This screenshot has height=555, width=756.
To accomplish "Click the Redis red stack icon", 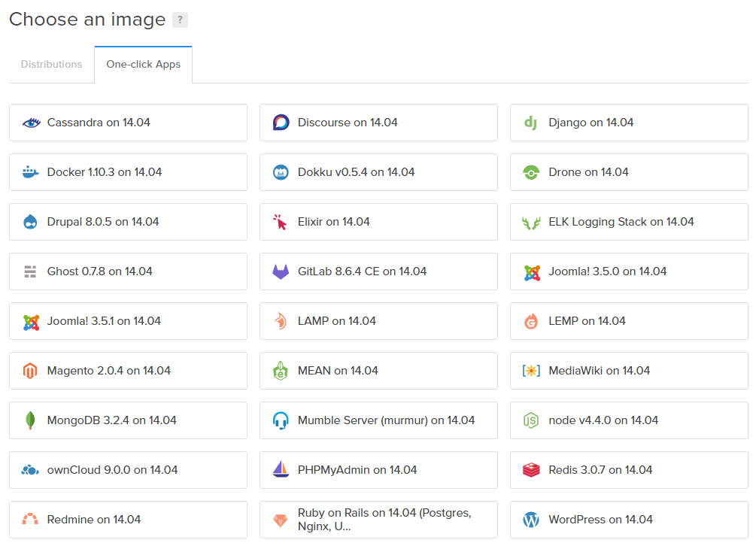I will point(531,470).
